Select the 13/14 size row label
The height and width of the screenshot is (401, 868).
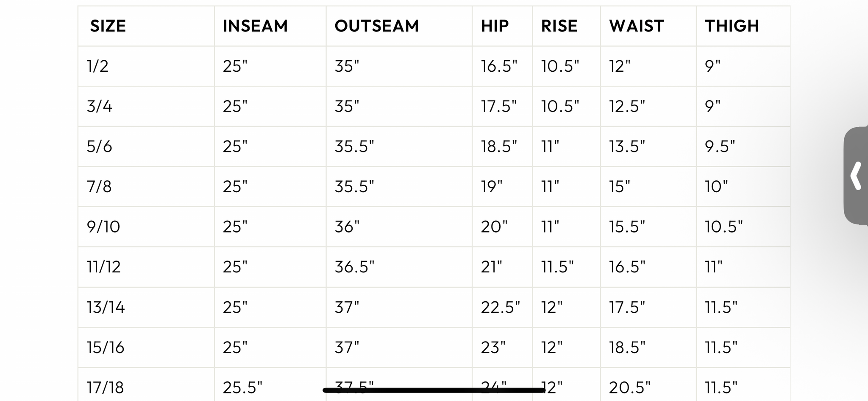(x=106, y=307)
